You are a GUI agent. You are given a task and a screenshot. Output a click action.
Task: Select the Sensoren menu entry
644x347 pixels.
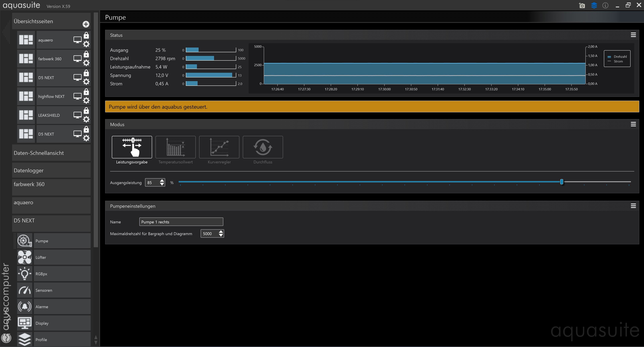[x=62, y=290]
